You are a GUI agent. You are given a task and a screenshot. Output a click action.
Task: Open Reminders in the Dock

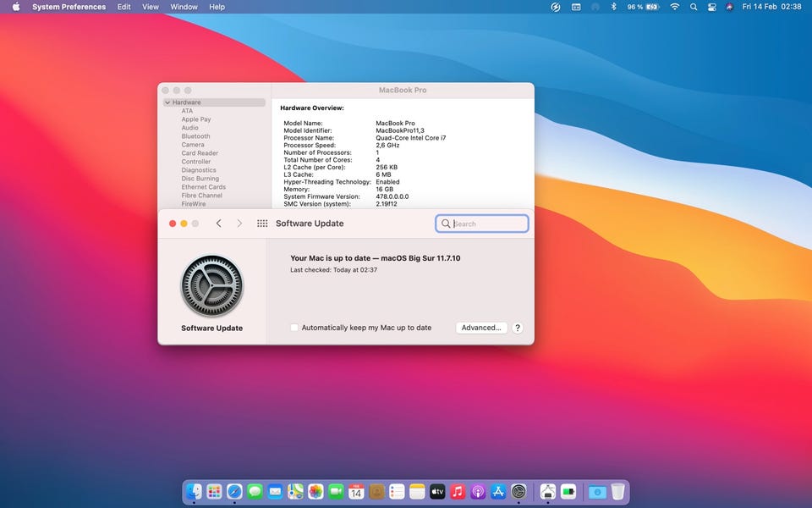(397, 491)
